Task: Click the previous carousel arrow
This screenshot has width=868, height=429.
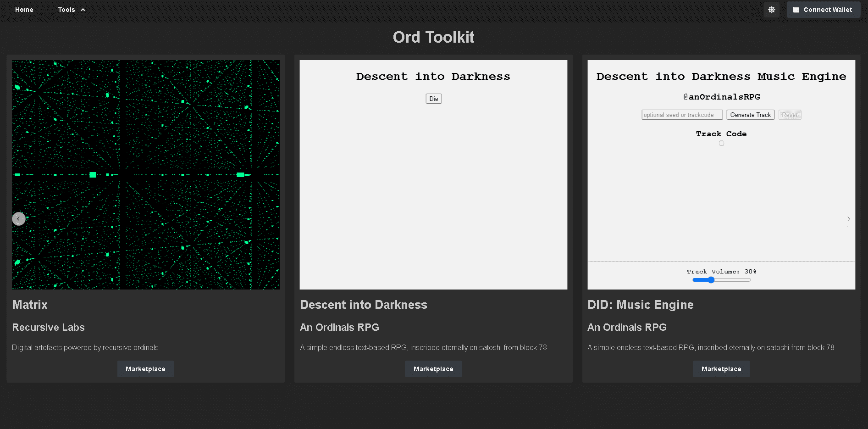Action: (x=18, y=219)
